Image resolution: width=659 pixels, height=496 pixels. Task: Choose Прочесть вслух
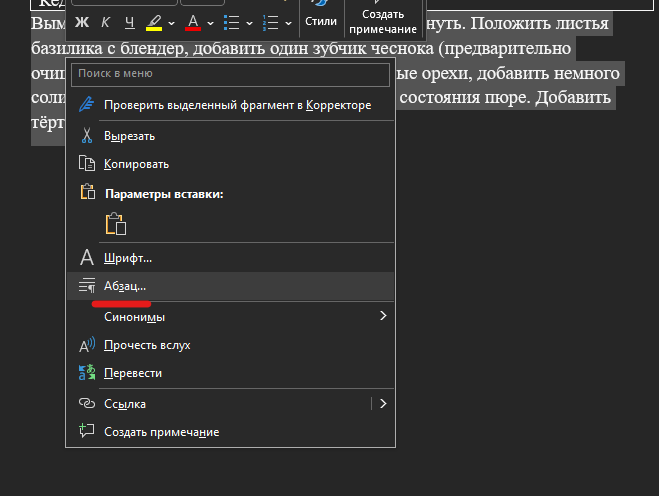pyautogui.click(x=230, y=345)
